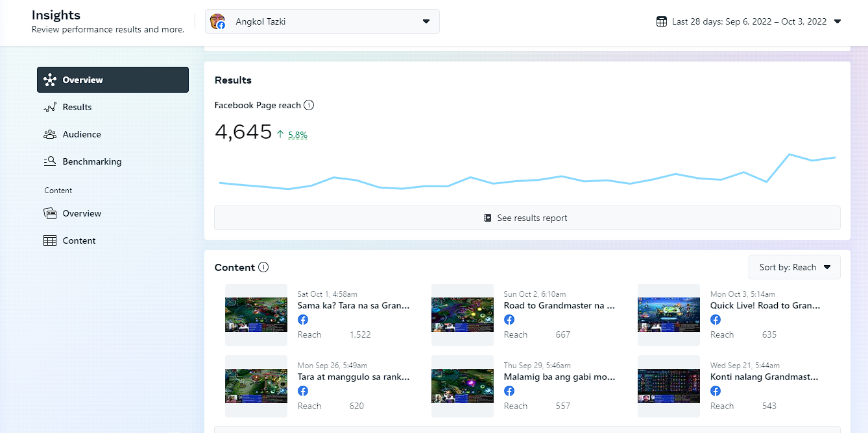Image resolution: width=868 pixels, height=433 pixels.
Task: Click the reach value 620
Action: pyautogui.click(x=357, y=406)
